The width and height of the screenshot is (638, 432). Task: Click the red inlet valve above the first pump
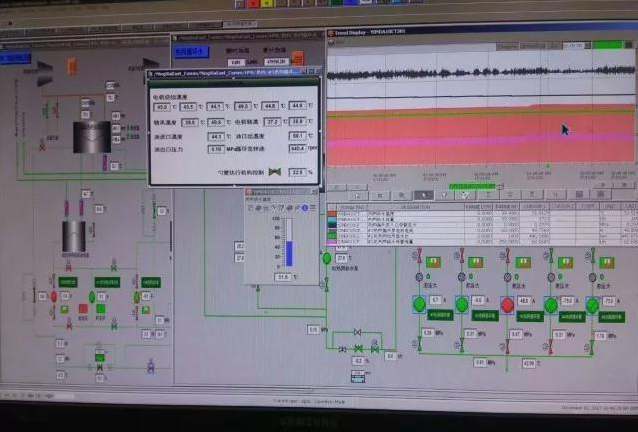(x=420, y=255)
